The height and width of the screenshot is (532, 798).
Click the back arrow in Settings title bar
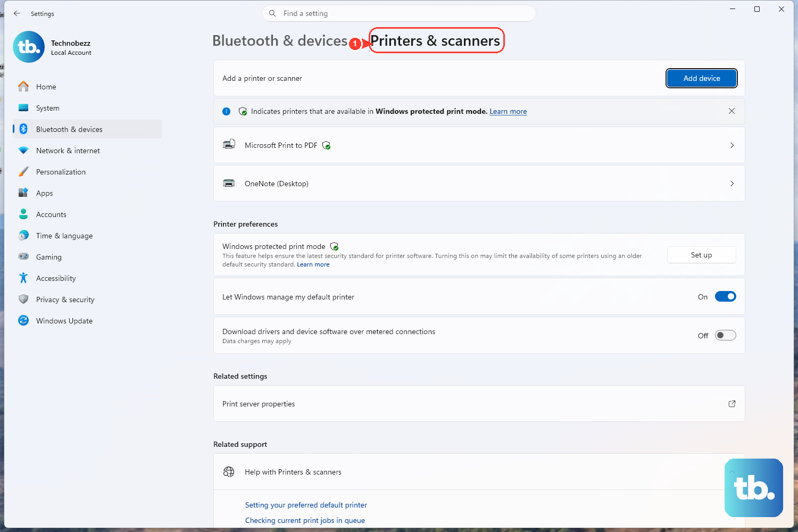click(x=17, y=13)
